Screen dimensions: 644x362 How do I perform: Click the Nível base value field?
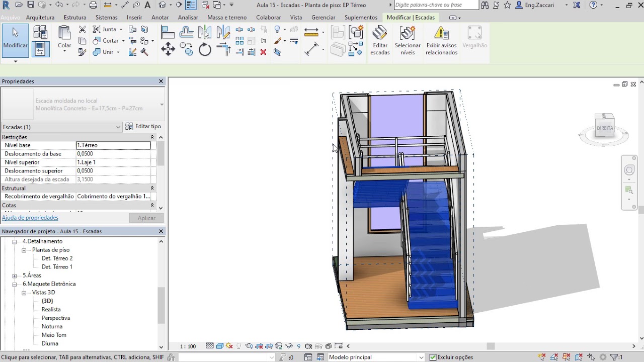[x=113, y=145]
